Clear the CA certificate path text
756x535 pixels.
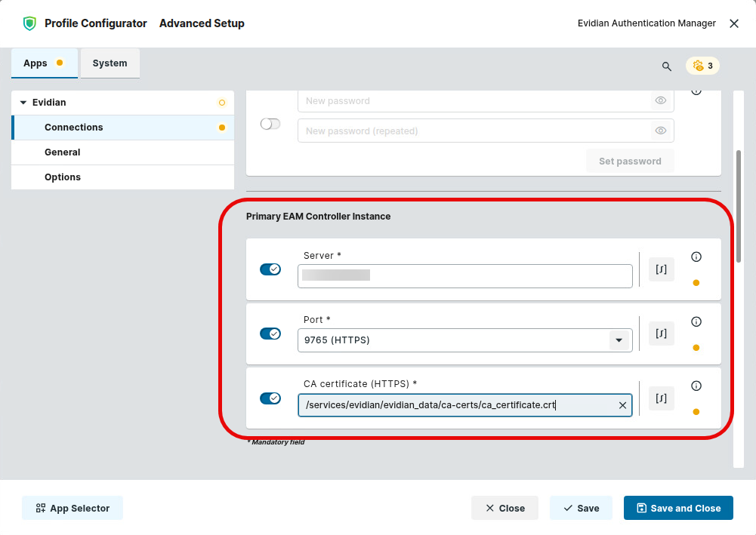pos(622,405)
